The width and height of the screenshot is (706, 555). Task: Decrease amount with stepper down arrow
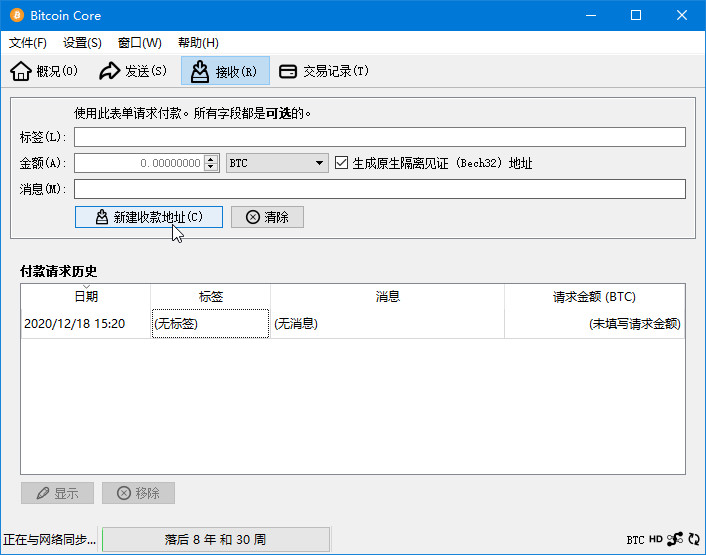coord(211,167)
